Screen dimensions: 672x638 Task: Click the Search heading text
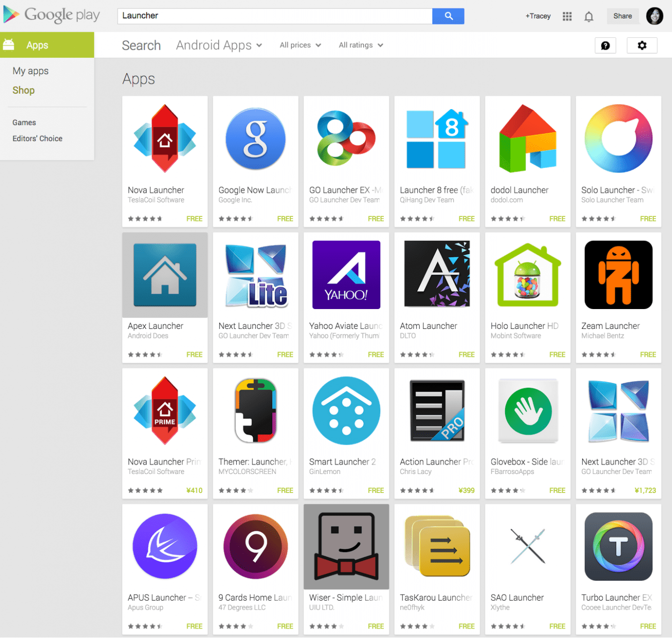tap(141, 45)
